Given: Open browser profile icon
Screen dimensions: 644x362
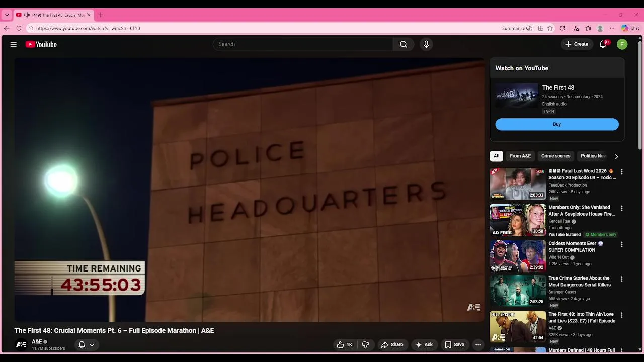Looking at the screenshot, I should 600,28.
